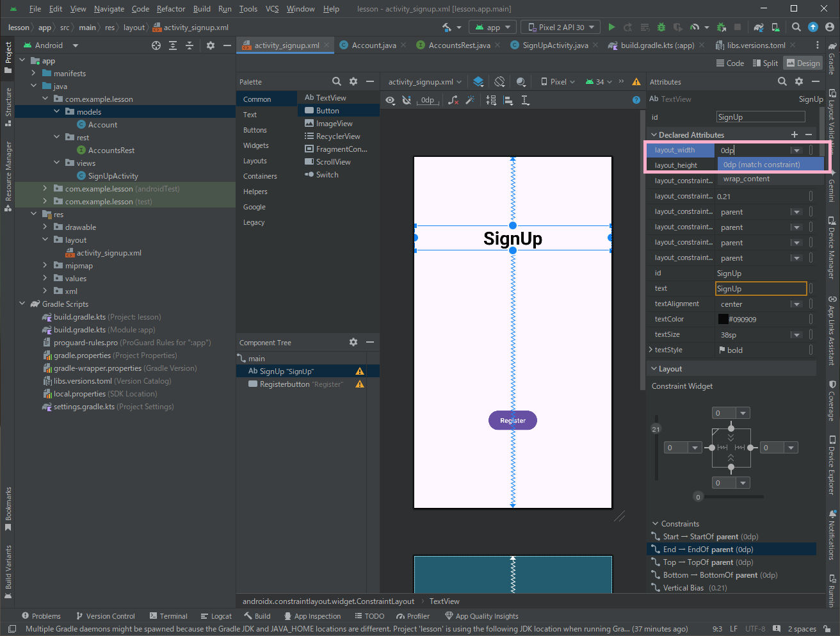Open Palette settings gear icon
The height and width of the screenshot is (636, 840).
[x=353, y=81]
